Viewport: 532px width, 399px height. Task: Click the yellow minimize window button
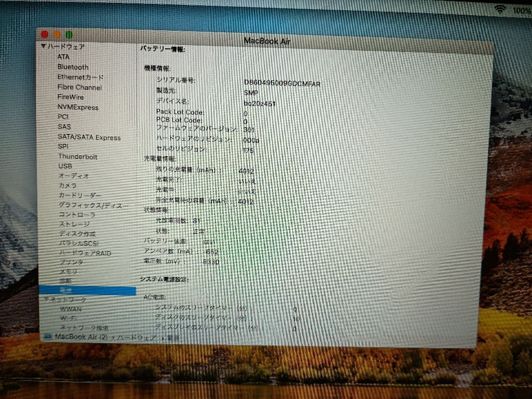point(57,34)
